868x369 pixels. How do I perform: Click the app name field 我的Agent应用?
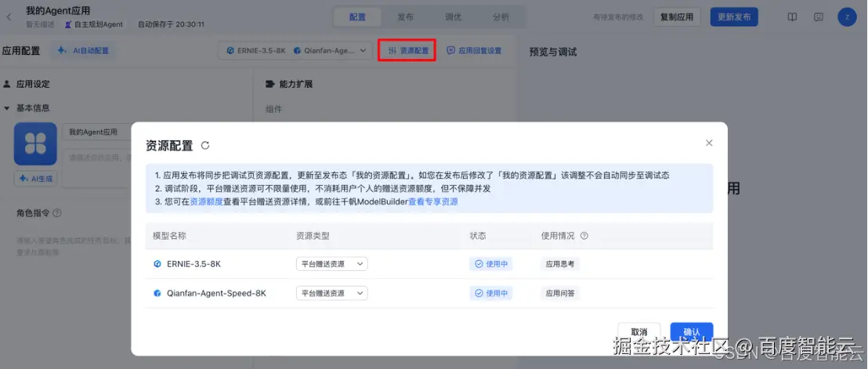tap(97, 132)
